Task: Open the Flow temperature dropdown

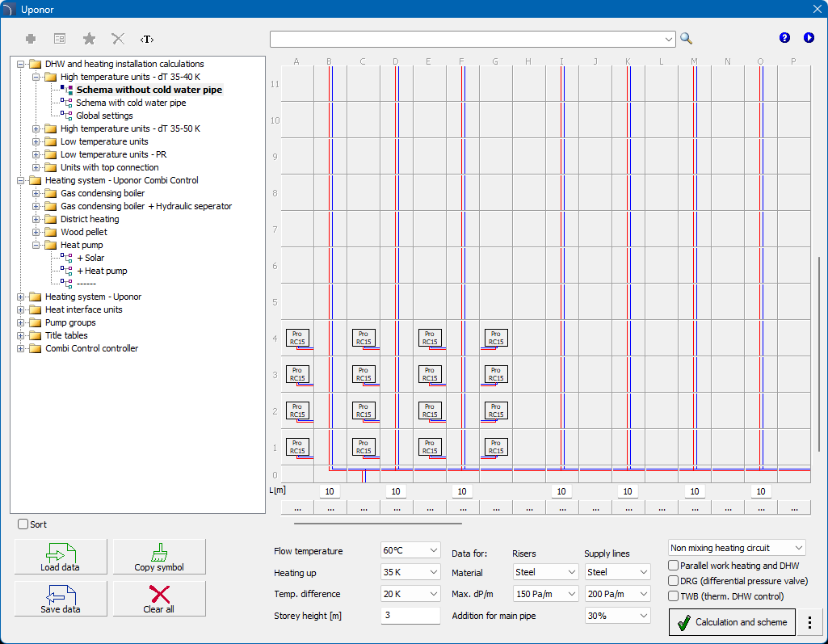Action: pos(410,550)
